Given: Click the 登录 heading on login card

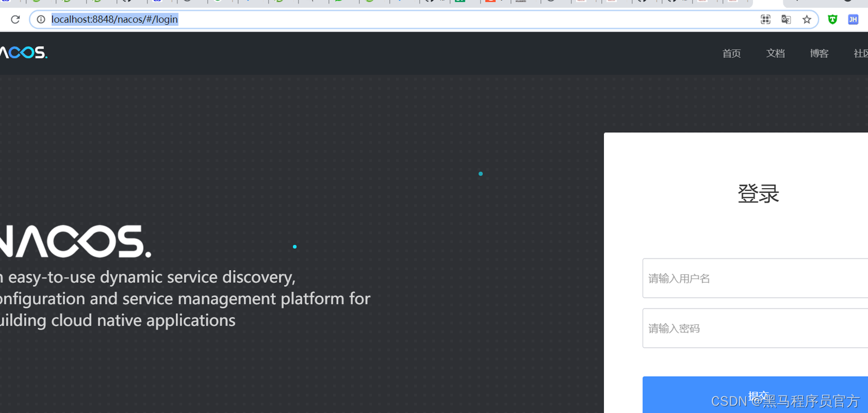Looking at the screenshot, I should tap(758, 194).
